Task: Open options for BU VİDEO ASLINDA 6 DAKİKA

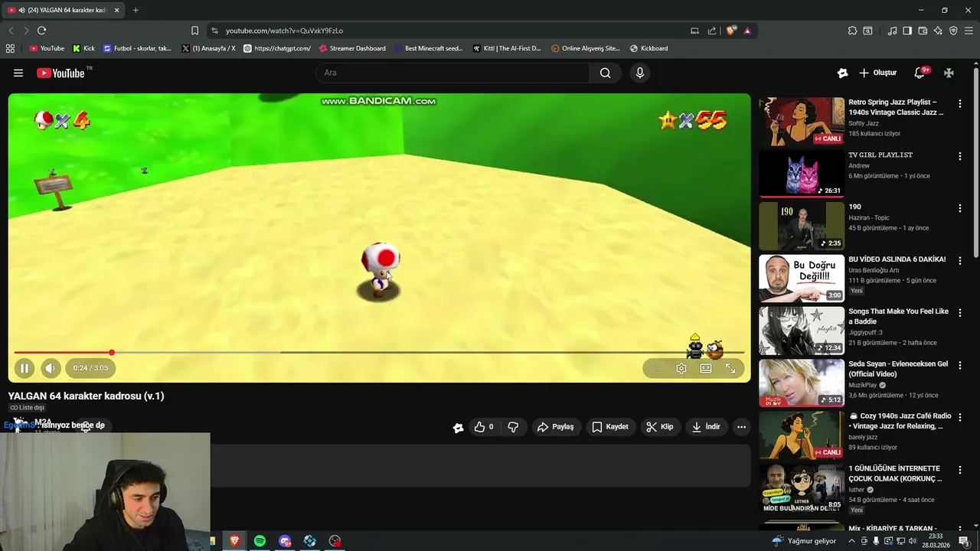Action: (x=959, y=260)
